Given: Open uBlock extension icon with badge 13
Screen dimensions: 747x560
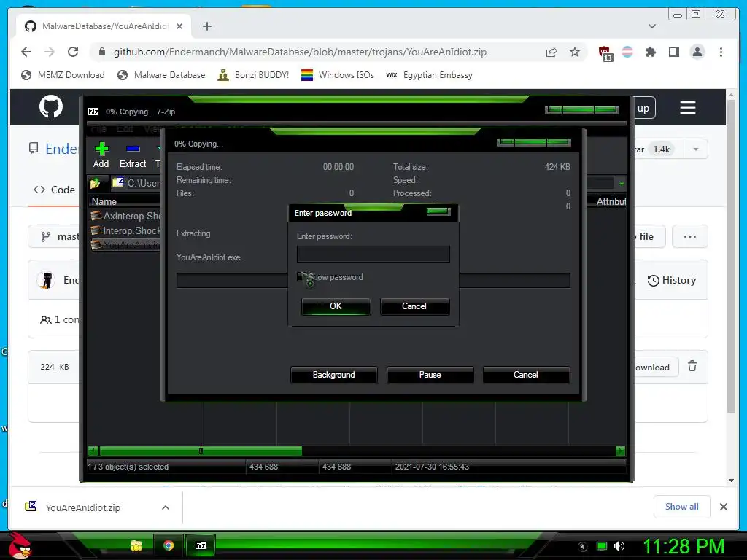Looking at the screenshot, I should 605,52.
